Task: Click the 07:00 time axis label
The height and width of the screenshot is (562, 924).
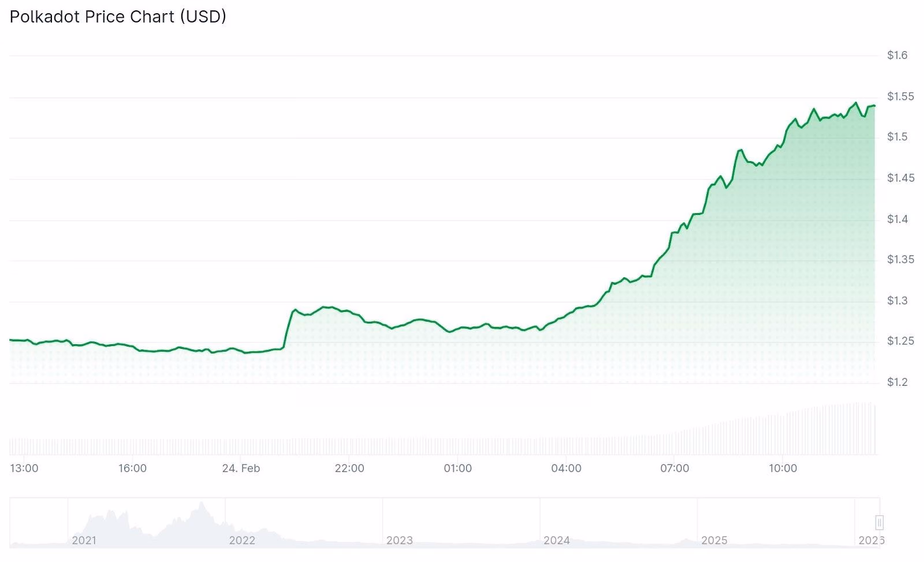Action: [x=675, y=468]
